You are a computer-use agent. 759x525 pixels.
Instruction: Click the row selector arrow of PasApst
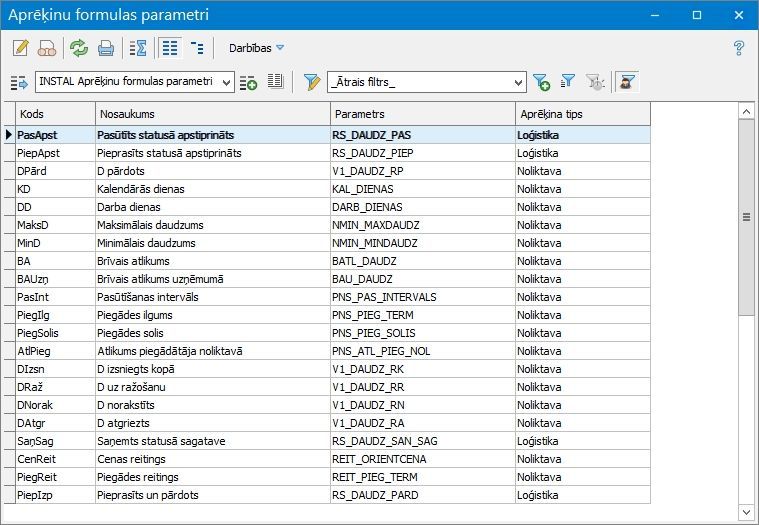[9, 135]
